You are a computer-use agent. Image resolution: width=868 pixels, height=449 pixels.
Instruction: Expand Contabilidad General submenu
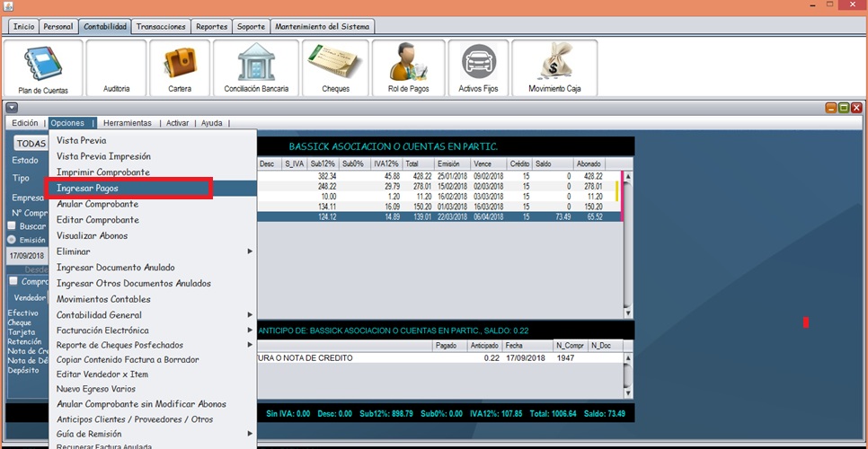click(x=153, y=315)
